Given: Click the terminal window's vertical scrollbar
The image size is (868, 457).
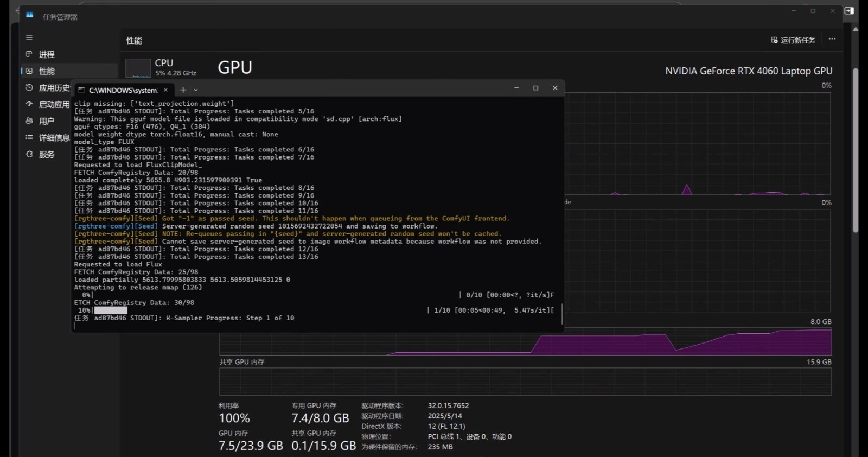Looking at the screenshot, I should tap(561, 314).
